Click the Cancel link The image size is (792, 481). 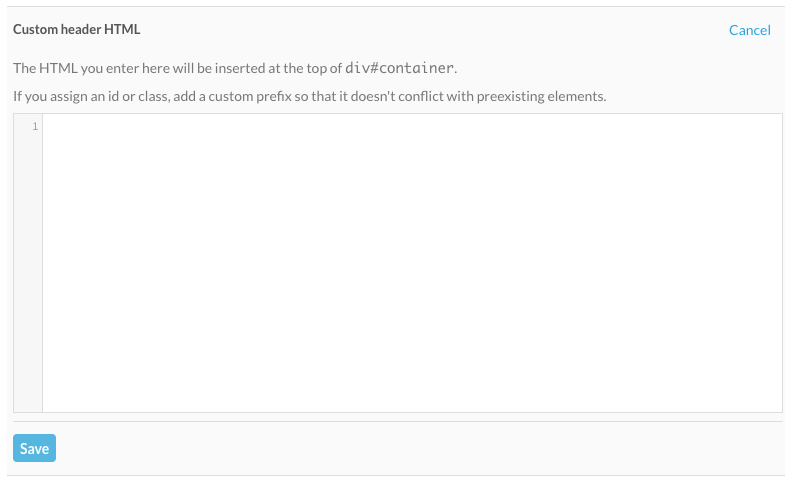click(x=749, y=30)
